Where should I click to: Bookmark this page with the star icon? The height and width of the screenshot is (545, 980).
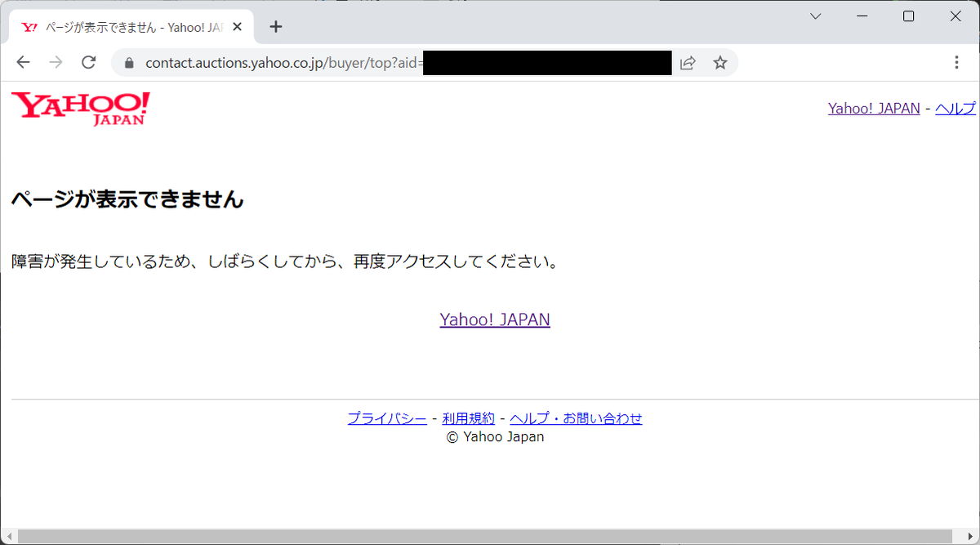pos(719,63)
